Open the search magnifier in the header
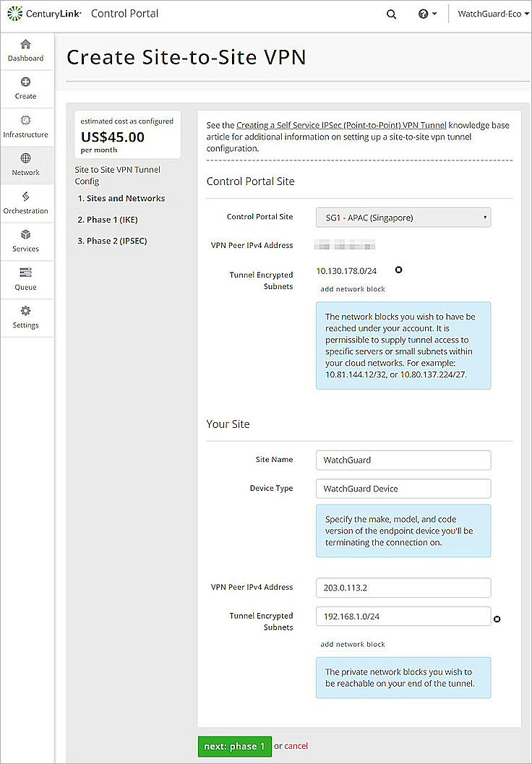This screenshot has width=532, height=764. [391, 14]
